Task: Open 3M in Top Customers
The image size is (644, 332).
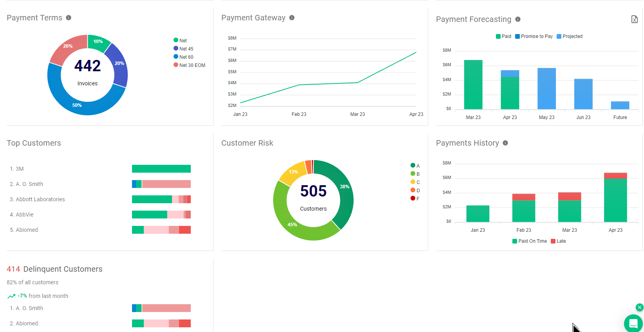Action: point(20,169)
